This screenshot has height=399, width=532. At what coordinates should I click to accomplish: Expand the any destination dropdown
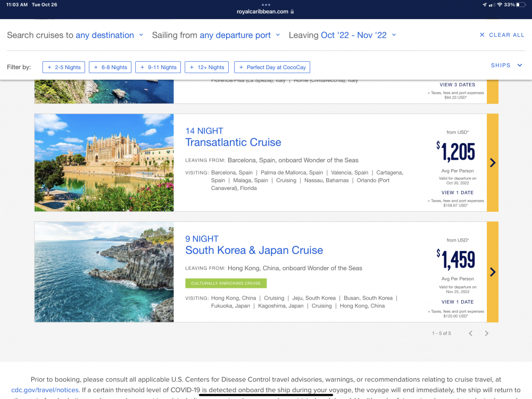coord(109,35)
